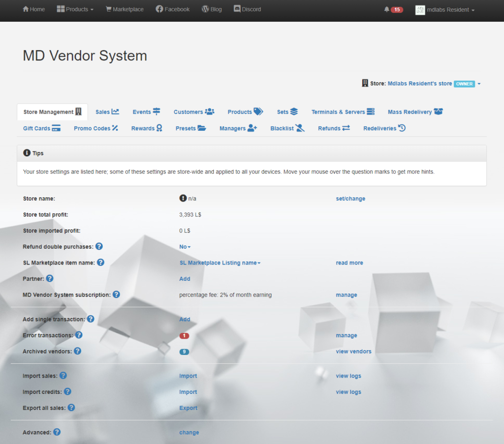This screenshot has height=444, width=504.
Task: Click help icon next to Import credits
Action: click(x=67, y=391)
